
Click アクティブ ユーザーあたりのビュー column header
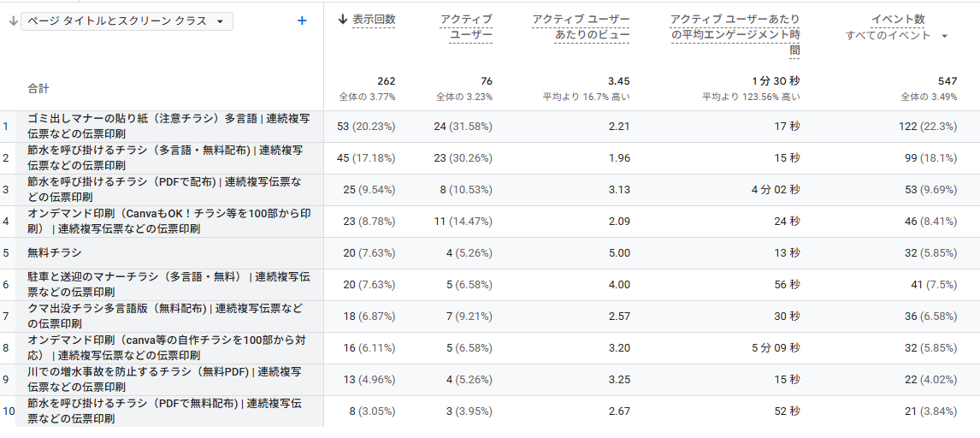(x=581, y=27)
